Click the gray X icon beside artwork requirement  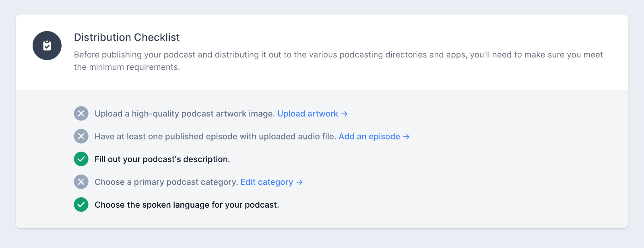click(x=81, y=114)
